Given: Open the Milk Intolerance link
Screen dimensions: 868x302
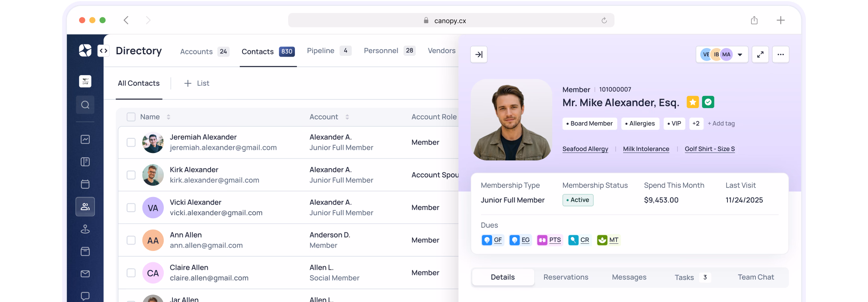Looking at the screenshot, I should [x=646, y=149].
